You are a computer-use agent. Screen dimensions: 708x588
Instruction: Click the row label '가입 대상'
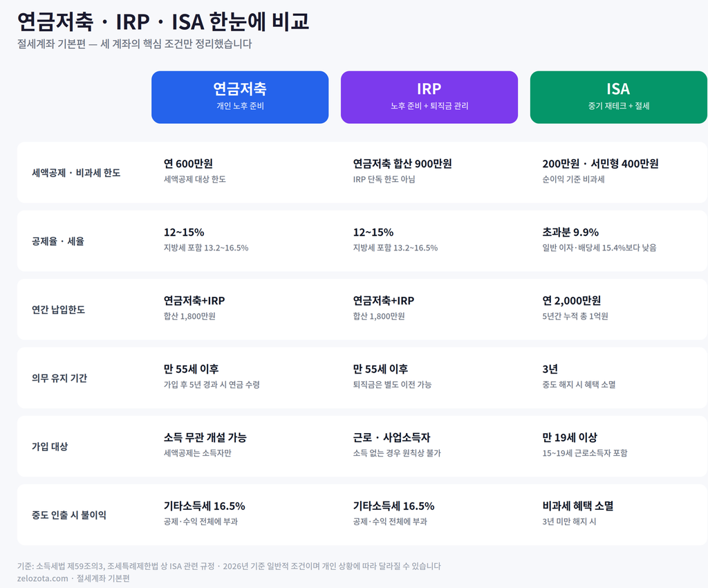tap(50, 447)
